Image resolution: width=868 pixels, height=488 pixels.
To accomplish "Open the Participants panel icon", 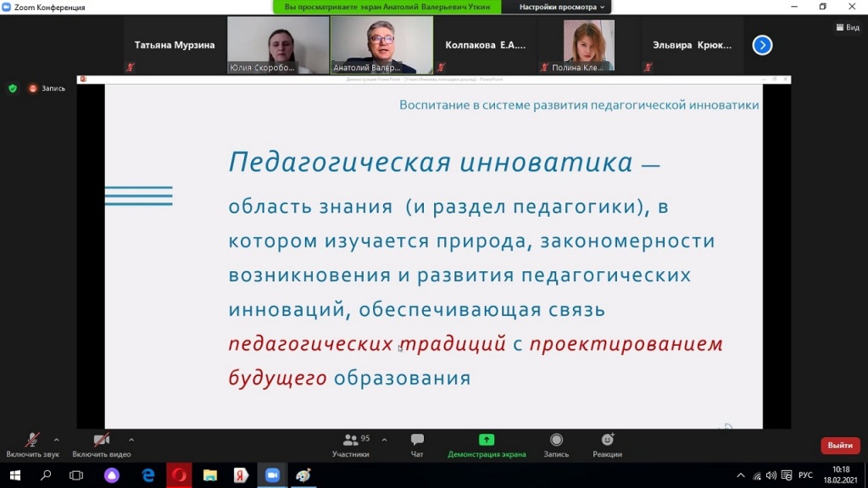I will click(x=350, y=441).
